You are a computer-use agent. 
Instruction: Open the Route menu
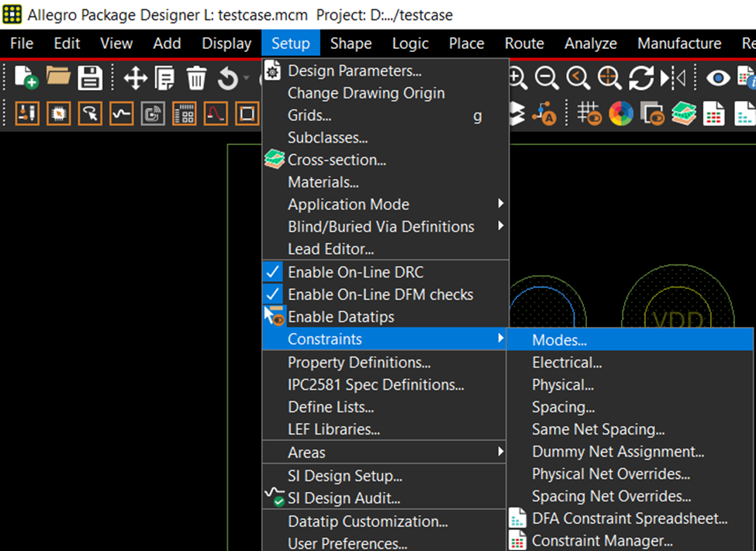coord(524,43)
